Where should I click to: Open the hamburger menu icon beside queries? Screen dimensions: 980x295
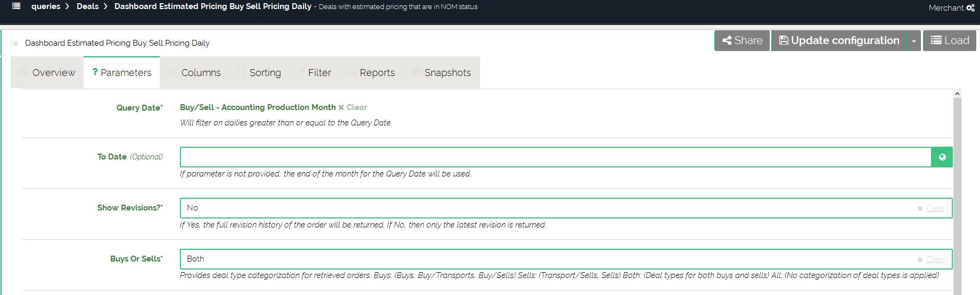17,6
